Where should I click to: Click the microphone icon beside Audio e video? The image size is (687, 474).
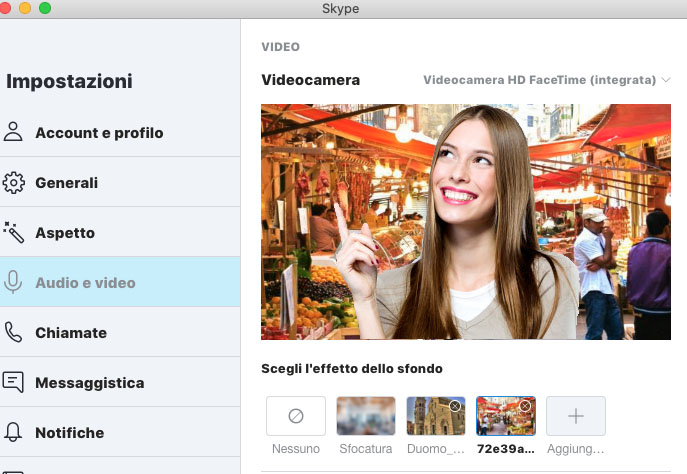pos(13,282)
